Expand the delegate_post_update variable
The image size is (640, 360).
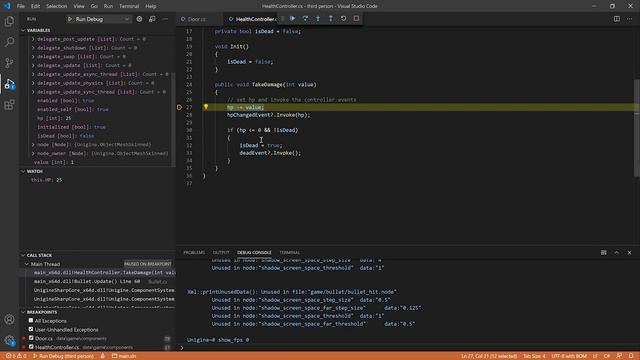click(x=33, y=39)
